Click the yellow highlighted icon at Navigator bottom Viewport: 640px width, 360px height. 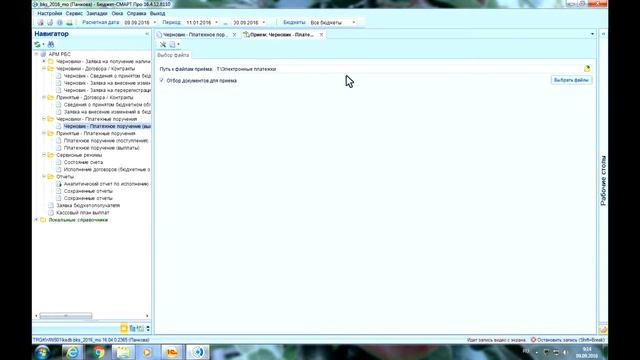124,328
